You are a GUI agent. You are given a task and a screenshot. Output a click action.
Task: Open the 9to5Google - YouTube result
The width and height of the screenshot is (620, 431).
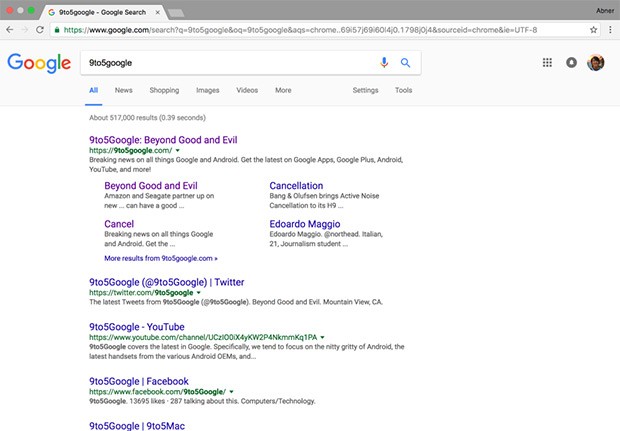pyautogui.click(x=137, y=327)
